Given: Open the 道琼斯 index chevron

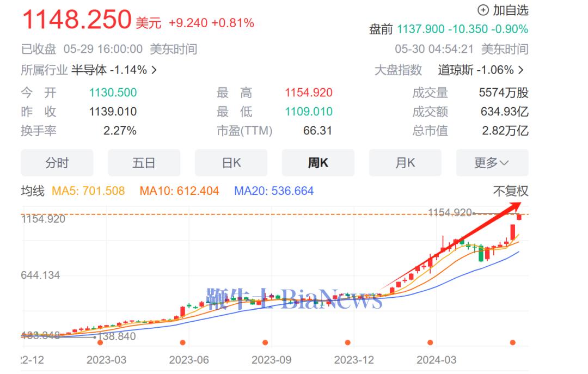Looking at the screenshot, I should pos(521,70).
